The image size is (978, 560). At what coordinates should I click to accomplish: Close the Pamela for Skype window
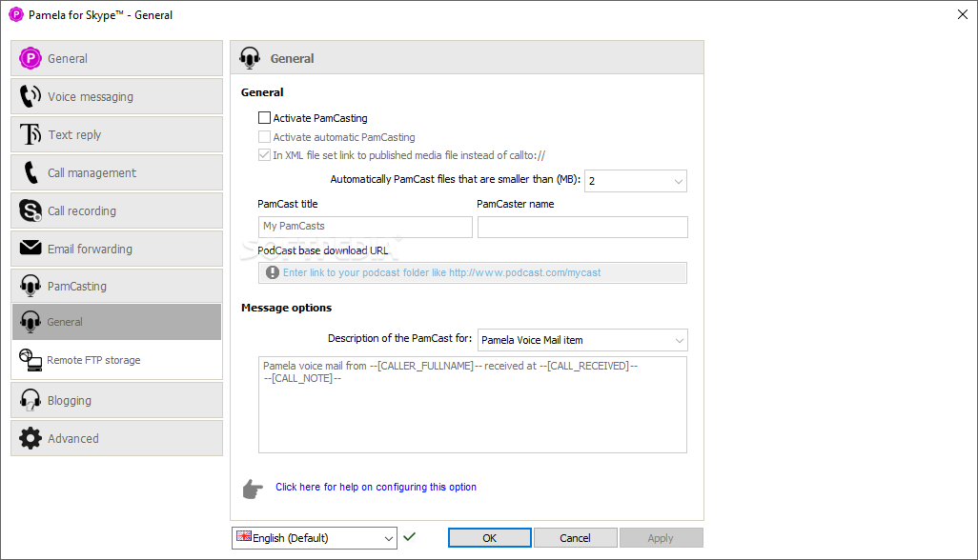pos(963,14)
